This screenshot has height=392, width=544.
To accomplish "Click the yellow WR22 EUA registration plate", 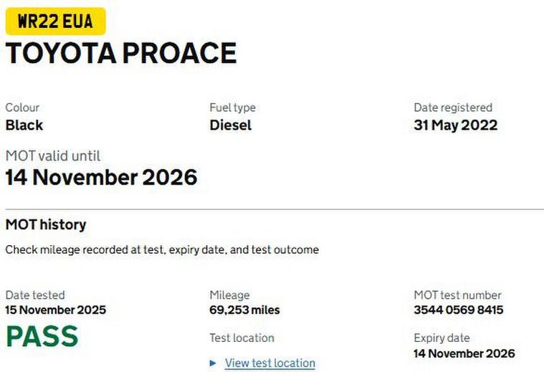I will pyautogui.click(x=55, y=21).
